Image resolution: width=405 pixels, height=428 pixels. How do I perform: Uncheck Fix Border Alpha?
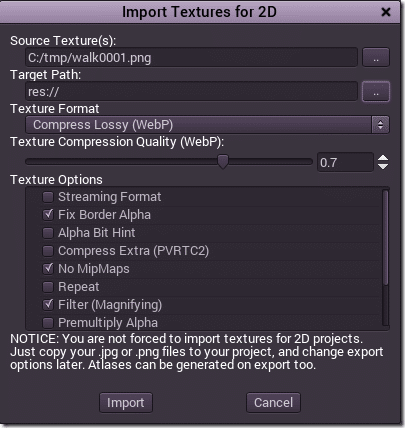point(48,215)
